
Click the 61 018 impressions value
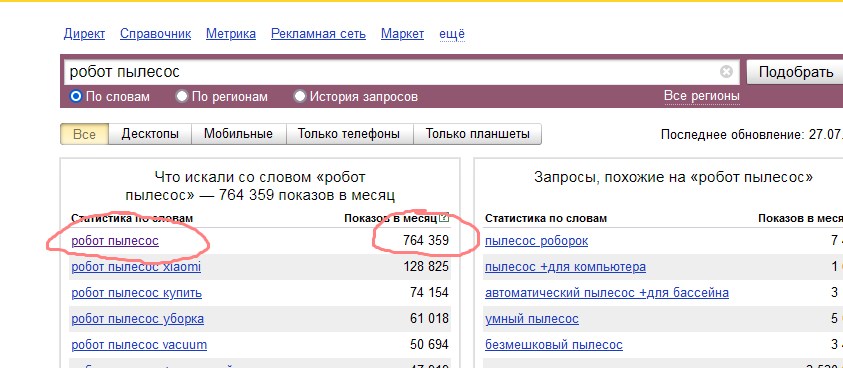(429, 319)
